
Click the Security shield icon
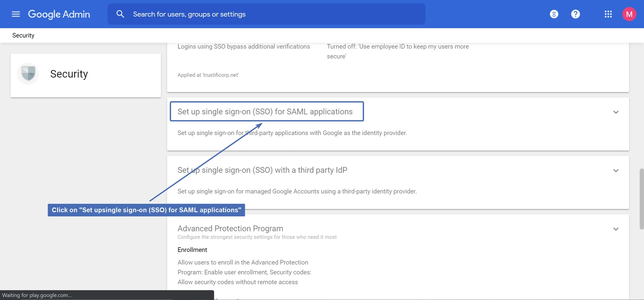[x=28, y=73]
